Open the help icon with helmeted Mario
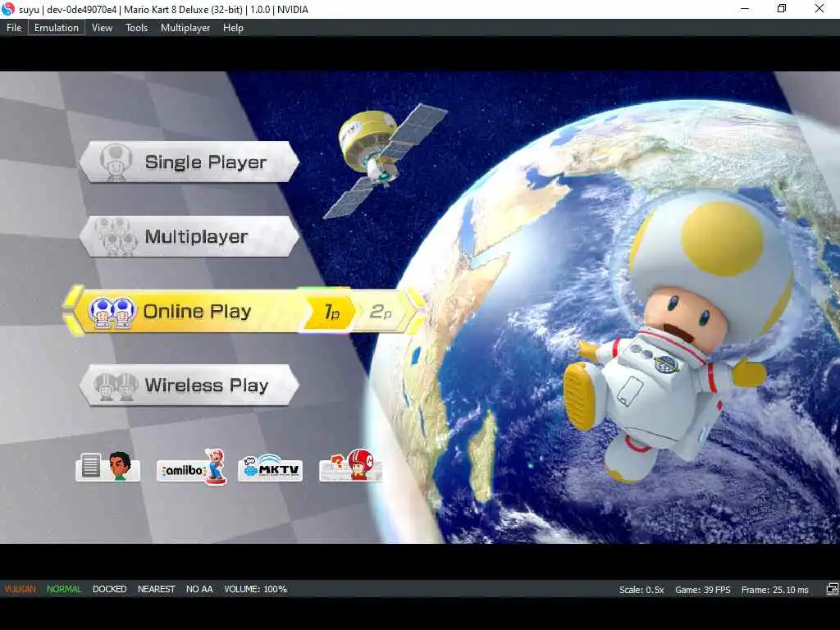This screenshot has width=840, height=630. (x=351, y=465)
